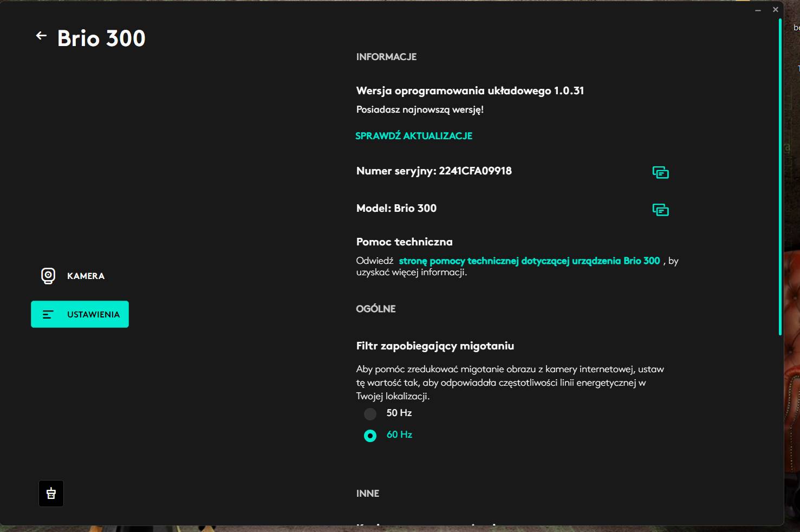Open the Brio 300 technical support page link
Screen dimensions: 800x532
tap(529, 261)
